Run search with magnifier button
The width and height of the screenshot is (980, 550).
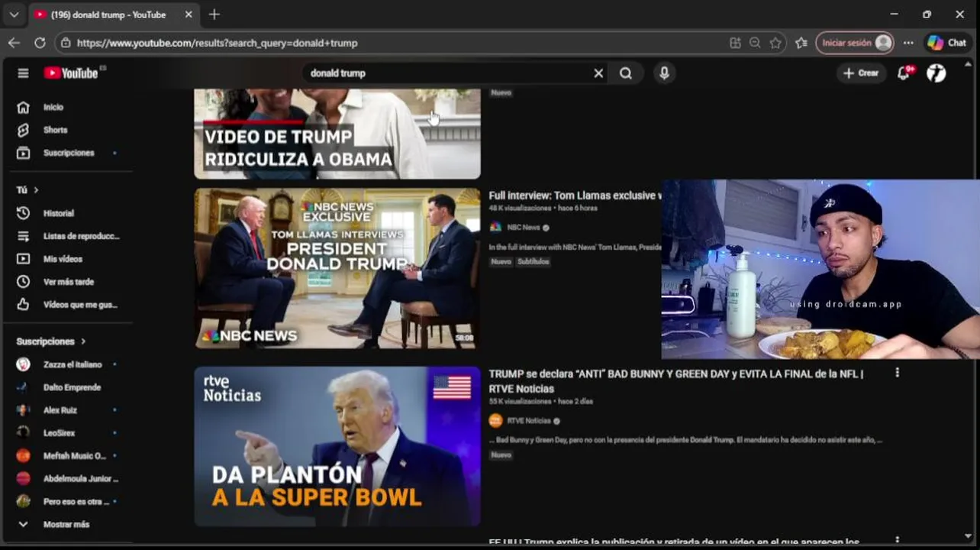click(x=626, y=73)
